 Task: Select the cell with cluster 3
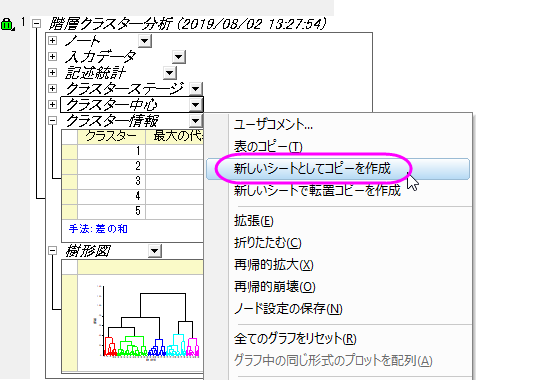[x=112, y=181]
